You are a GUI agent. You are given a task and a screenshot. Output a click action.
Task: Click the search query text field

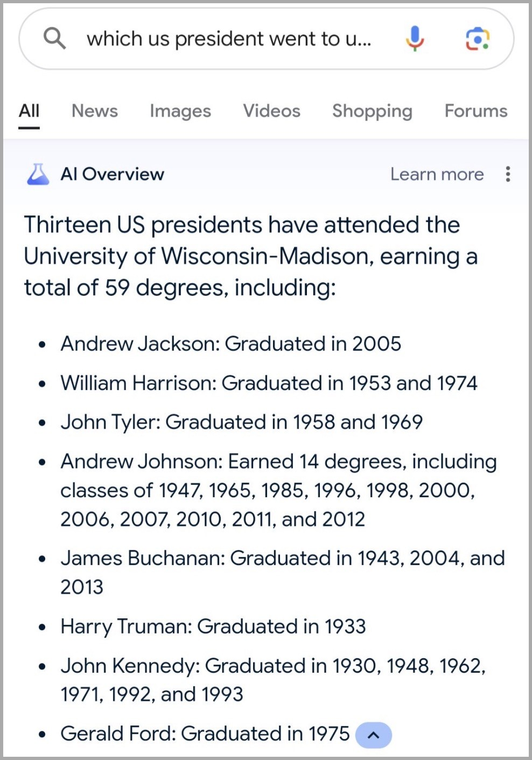click(229, 39)
